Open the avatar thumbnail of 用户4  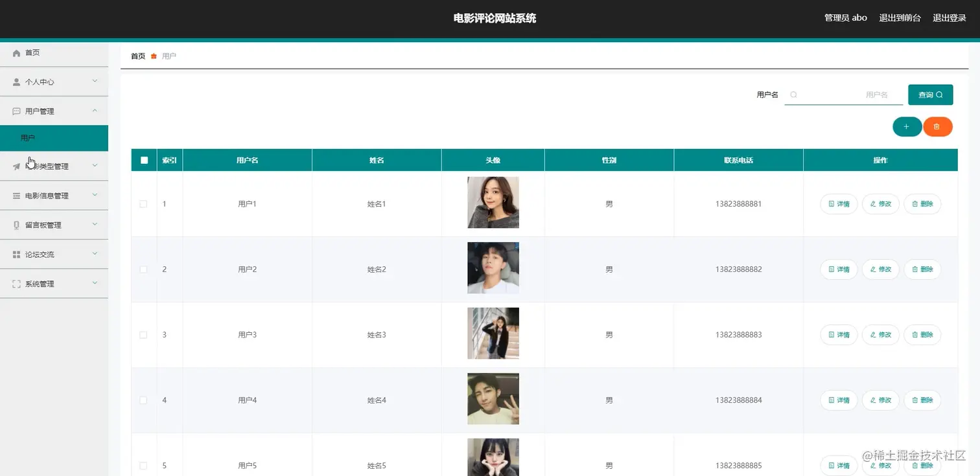(x=493, y=398)
